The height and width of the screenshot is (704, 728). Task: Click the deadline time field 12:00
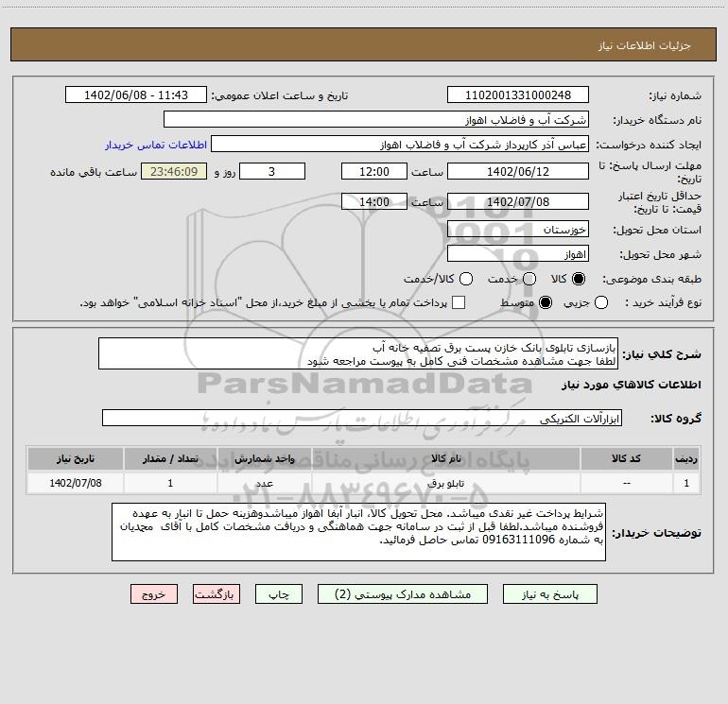(x=374, y=171)
